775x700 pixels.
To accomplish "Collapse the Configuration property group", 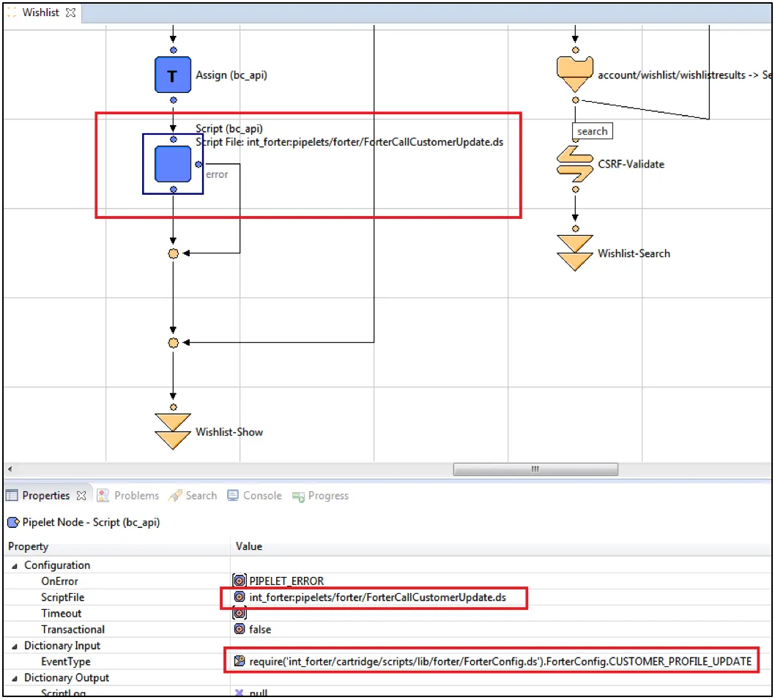I will coord(15,565).
